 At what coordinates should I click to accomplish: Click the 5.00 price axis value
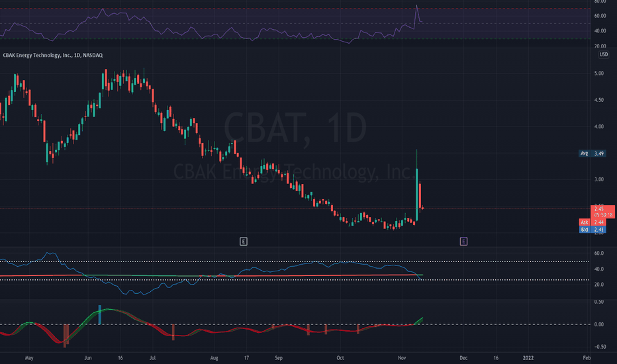pyautogui.click(x=599, y=73)
